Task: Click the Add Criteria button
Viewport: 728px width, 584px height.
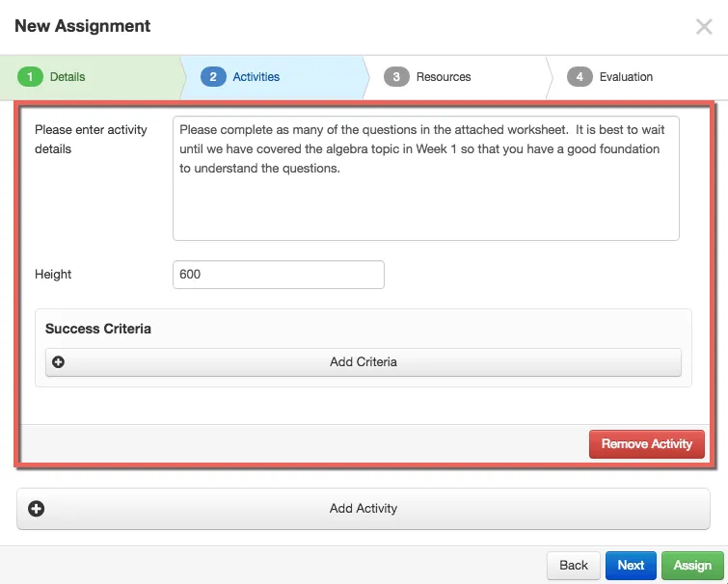Action: (364, 362)
